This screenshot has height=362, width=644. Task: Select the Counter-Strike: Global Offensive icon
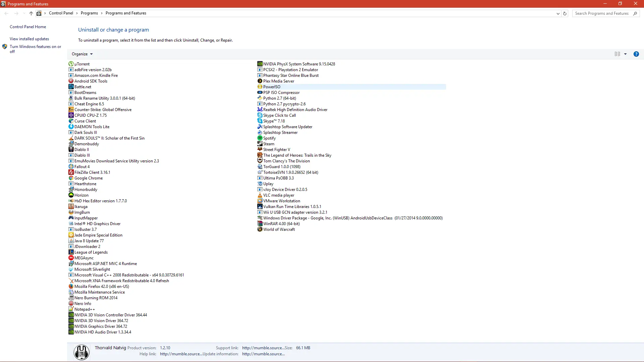(71, 109)
